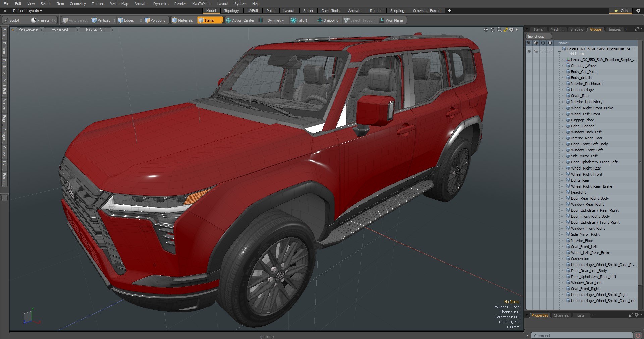Click the viewport lock dot left of Perspective
The width and height of the screenshot is (644, 339).
(13, 30)
